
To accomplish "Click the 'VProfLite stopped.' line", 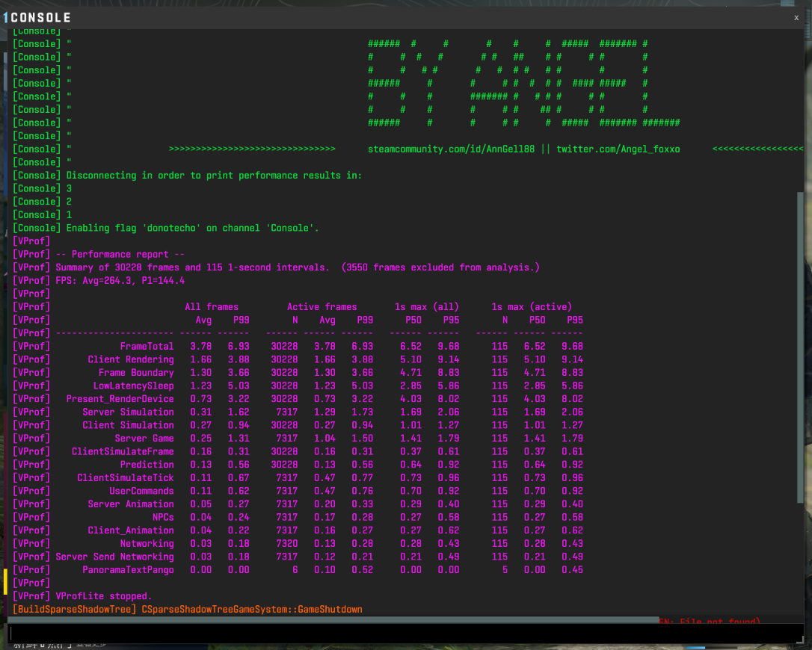I will click(104, 596).
